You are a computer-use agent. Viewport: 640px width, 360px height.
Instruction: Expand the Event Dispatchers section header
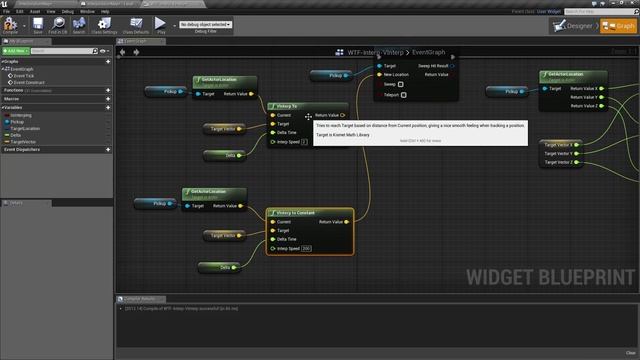pyautogui.click(x=22, y=150)
